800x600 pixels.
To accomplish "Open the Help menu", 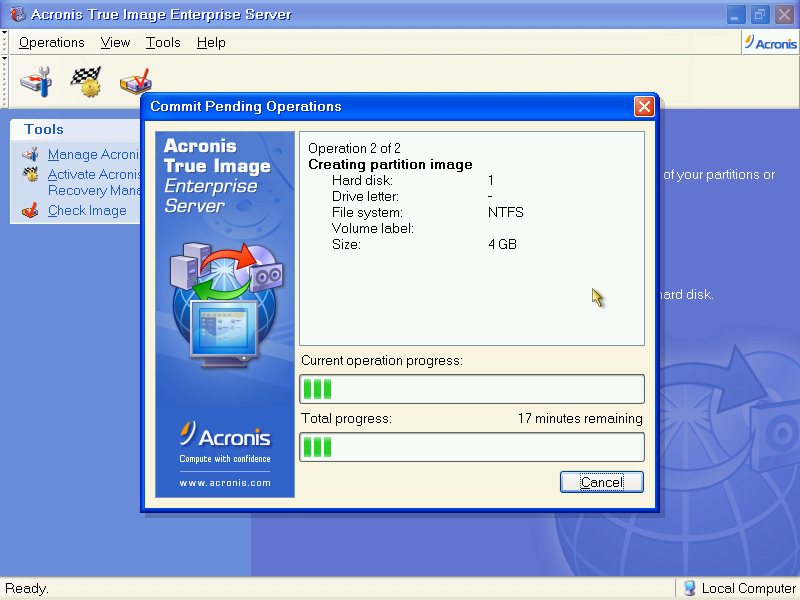I will click(211, 42).
